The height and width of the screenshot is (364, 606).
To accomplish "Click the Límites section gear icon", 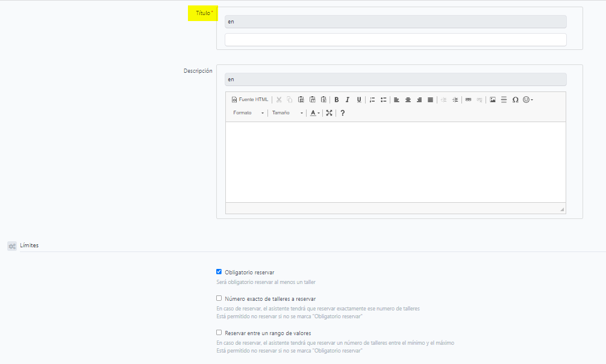I will (12, 246).
